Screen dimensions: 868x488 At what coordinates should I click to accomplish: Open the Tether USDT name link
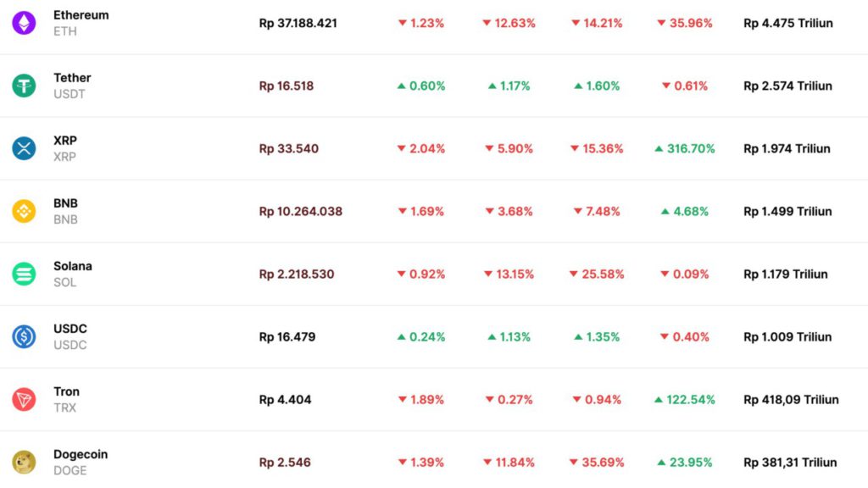[72, 86]
